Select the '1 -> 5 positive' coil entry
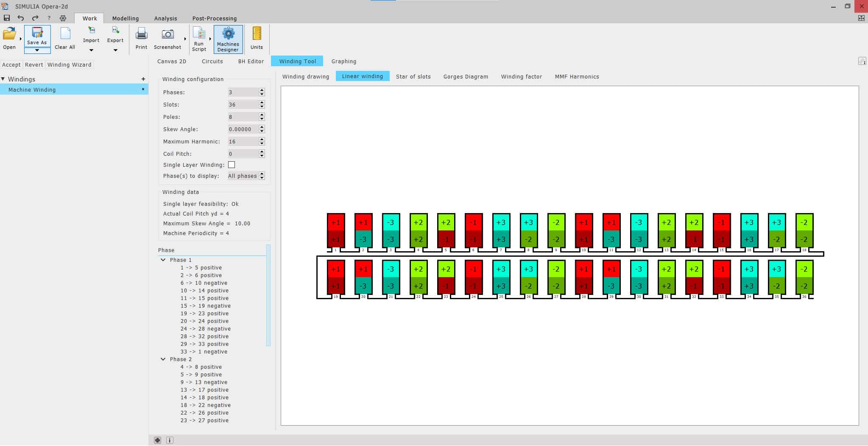This screenshot has width=868, height=446. click(201, 268)
